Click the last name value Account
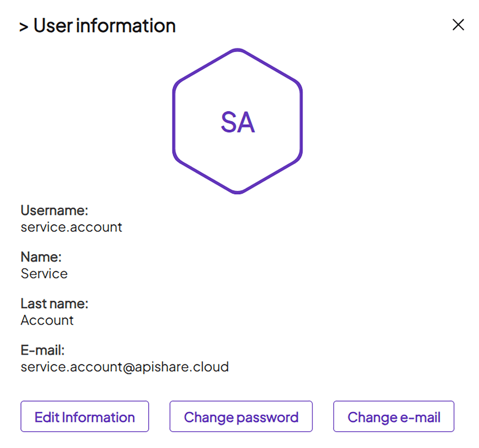Image resolution: width=479 pixels, height=448 pixels. [x=47, y=321]
